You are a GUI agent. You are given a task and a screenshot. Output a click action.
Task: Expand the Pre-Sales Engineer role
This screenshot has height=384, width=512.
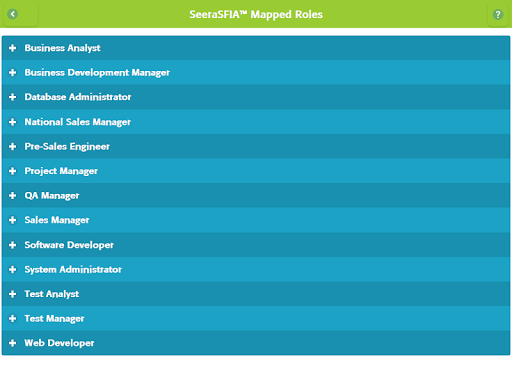pos(256,146)
